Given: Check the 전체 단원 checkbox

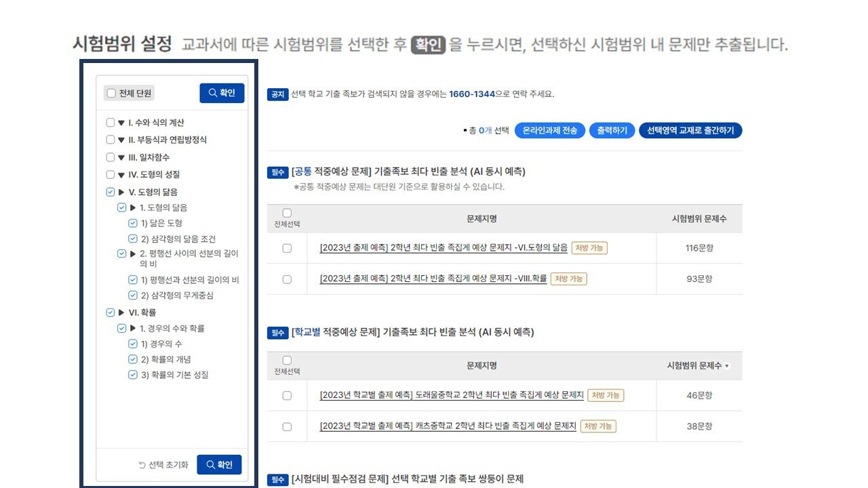Looking at the screenshot, I should coord(111,94).
